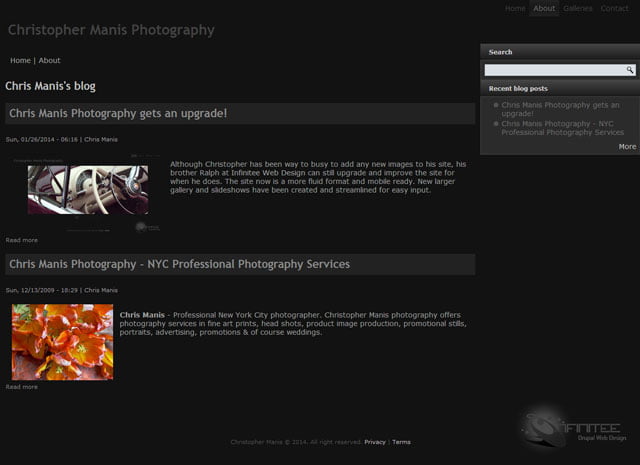Go to Galleries in the top navigation
The height and width of the screenshot is (465, 640).
pos(578,9)
